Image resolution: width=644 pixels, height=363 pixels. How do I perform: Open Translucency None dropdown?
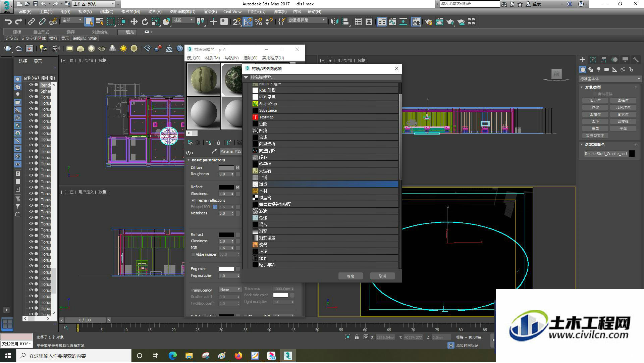[x=230, y=290]
